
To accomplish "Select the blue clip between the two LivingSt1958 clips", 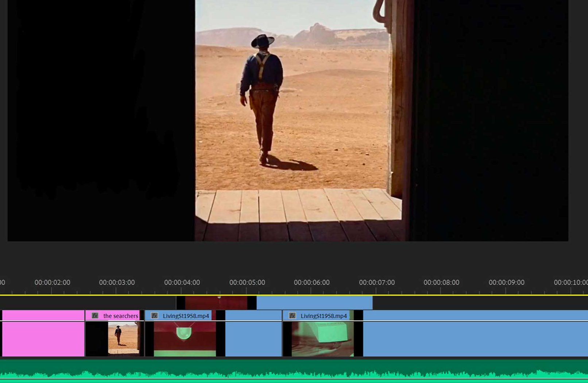I will (254, 333).
